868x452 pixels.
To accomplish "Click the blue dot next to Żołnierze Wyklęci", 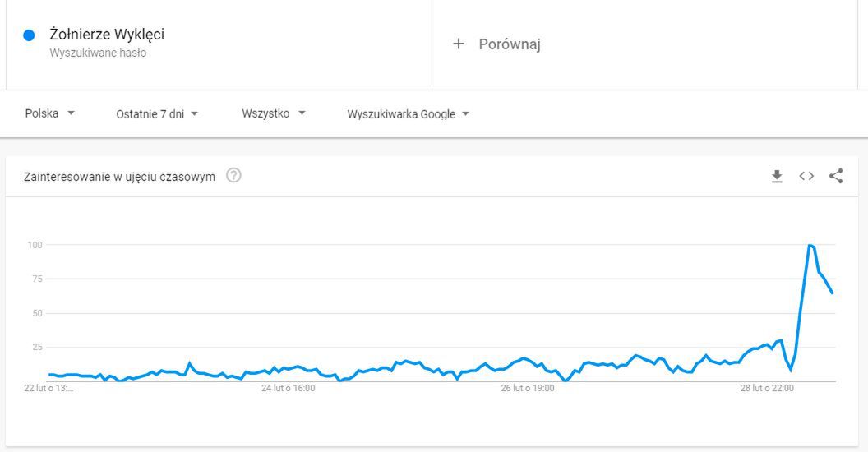I will pyautogui.click(x=29, y=35).
